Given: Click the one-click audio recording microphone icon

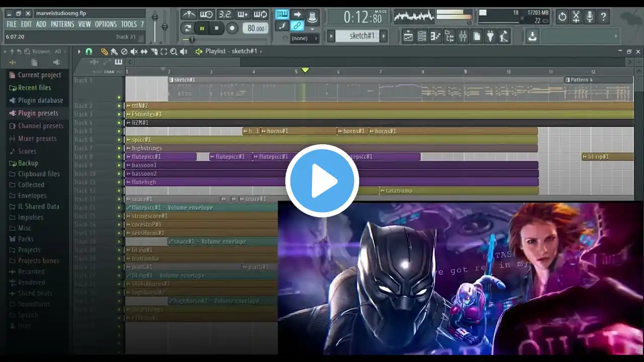Looking at the screenshot, I should [x=590, y=17].
